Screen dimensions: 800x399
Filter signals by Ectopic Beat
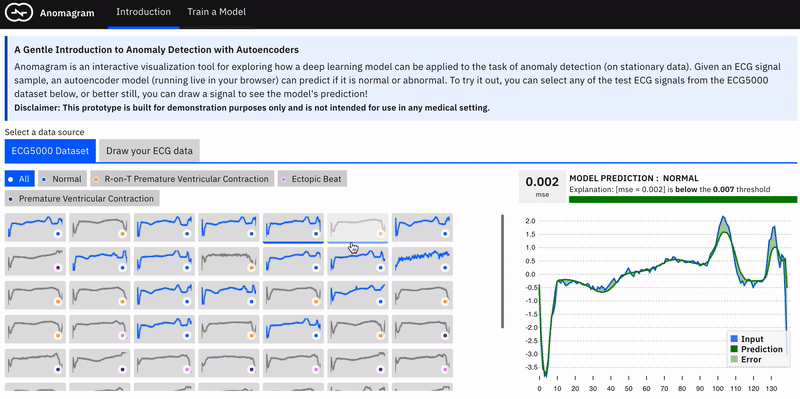[313, 179]
